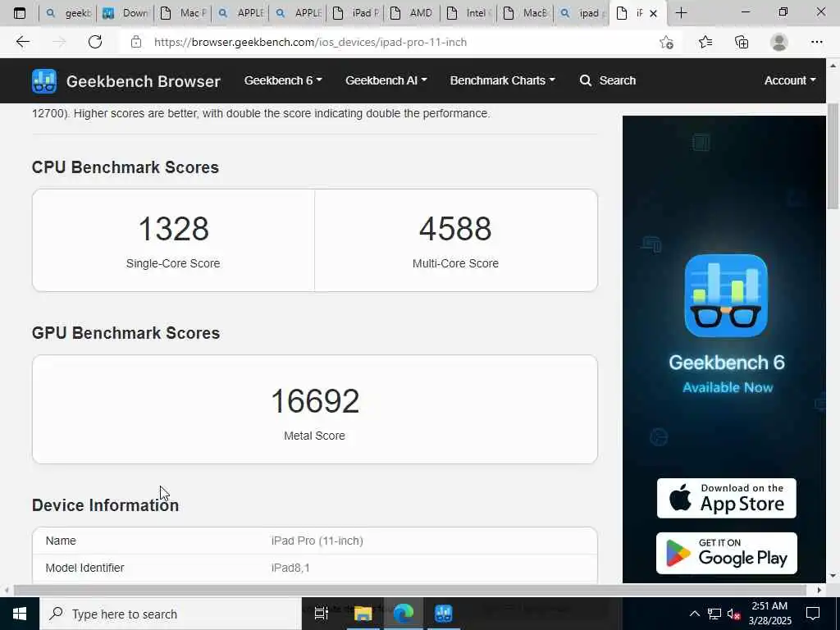This screenshot has height=630, width=840.
Task: Click the multi-core score 4588
Action: (x=455, y=229)
